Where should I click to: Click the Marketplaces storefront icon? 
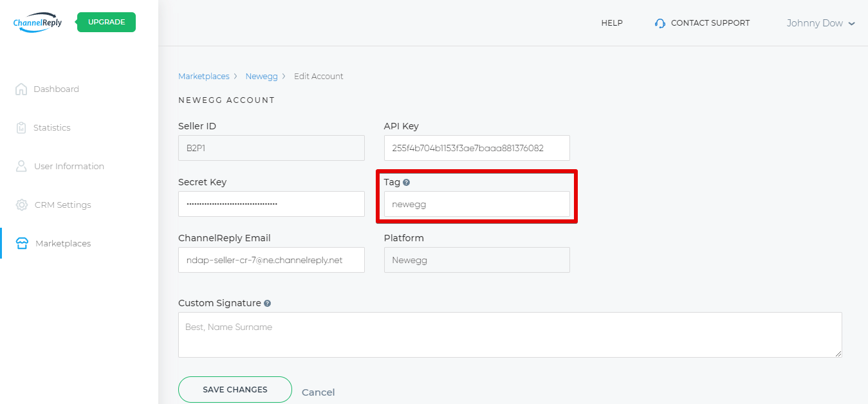[x=22, y=243]
